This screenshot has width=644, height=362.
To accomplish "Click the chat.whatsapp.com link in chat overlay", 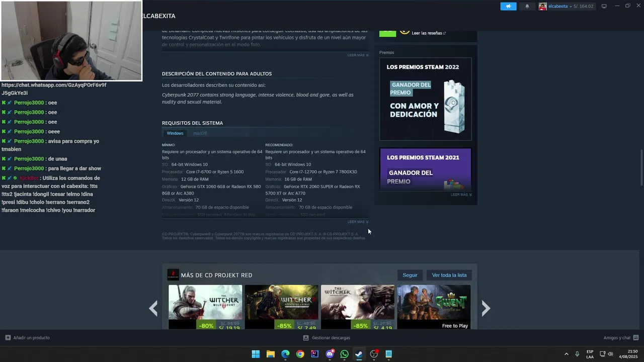I will (54, 89).
